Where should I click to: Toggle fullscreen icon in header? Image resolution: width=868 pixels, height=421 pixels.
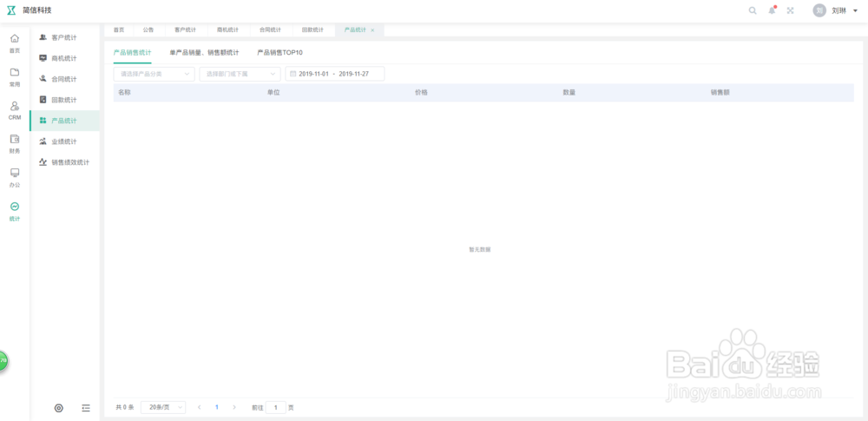click(791, 10)
